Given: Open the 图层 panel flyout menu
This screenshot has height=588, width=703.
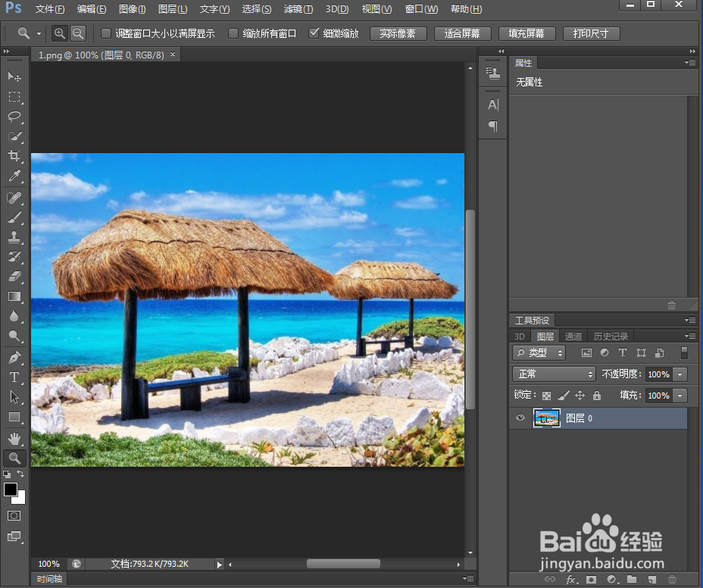Looking at the screenshot, I should pyautogui.click(x=690, y=336).
